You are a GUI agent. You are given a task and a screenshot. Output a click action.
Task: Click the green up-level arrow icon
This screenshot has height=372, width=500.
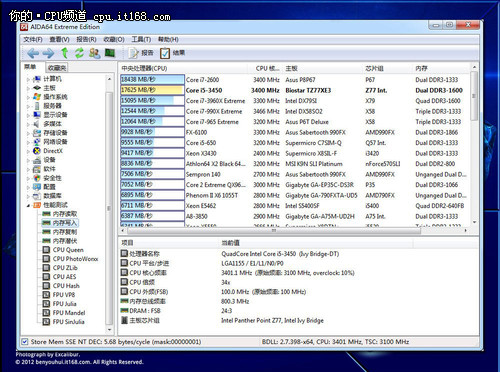click(64, 53)
